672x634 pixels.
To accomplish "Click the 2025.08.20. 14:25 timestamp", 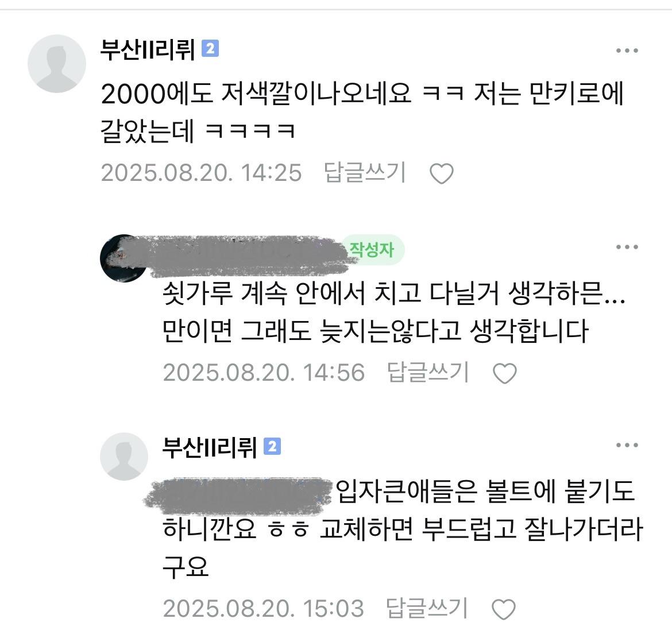I will (x=202, y=173).
